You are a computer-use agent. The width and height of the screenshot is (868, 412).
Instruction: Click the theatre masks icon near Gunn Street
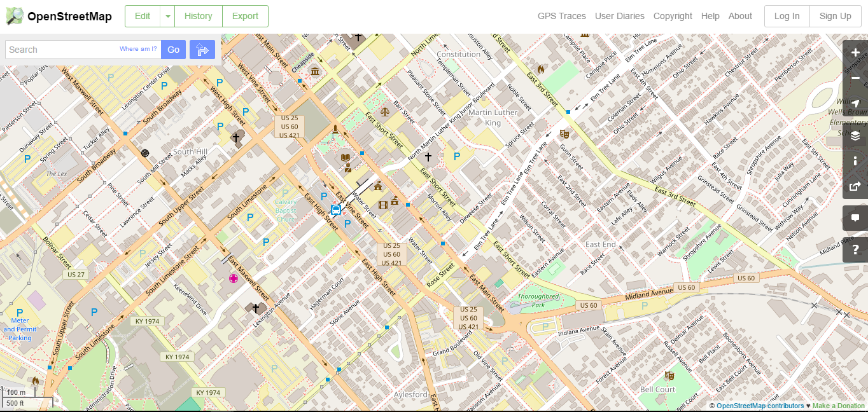564,134
